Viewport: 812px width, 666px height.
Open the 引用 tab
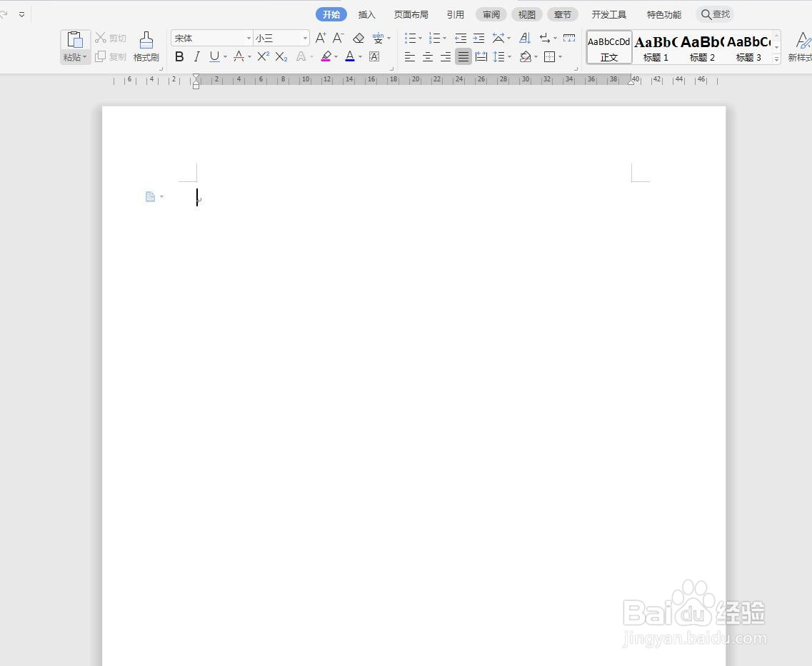click(x=455, y=14)
